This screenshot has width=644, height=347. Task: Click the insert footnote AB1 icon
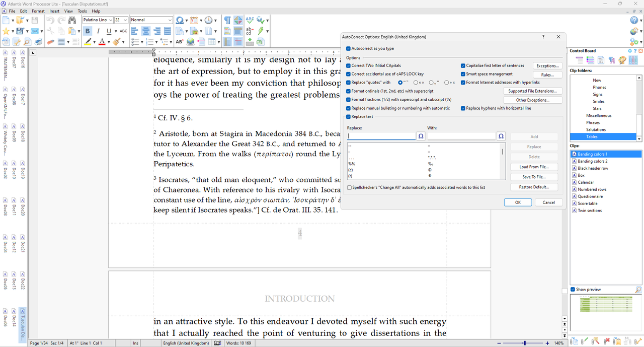click(x=180, y=42)
